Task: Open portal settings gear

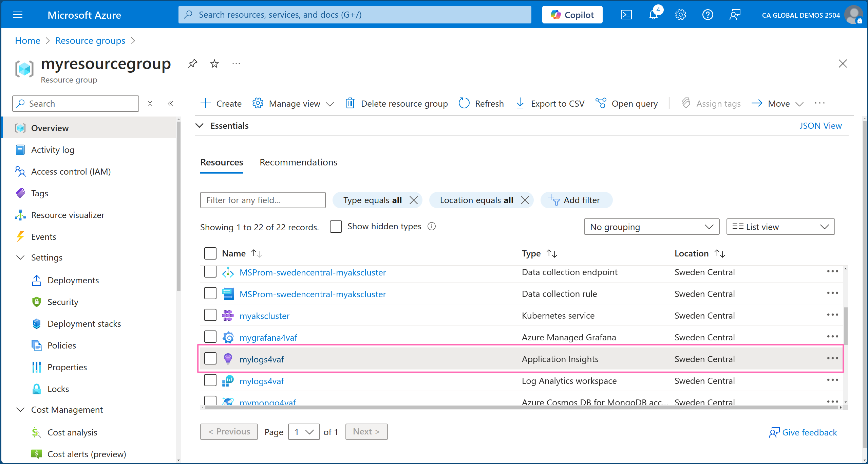Action: (680, 15)
